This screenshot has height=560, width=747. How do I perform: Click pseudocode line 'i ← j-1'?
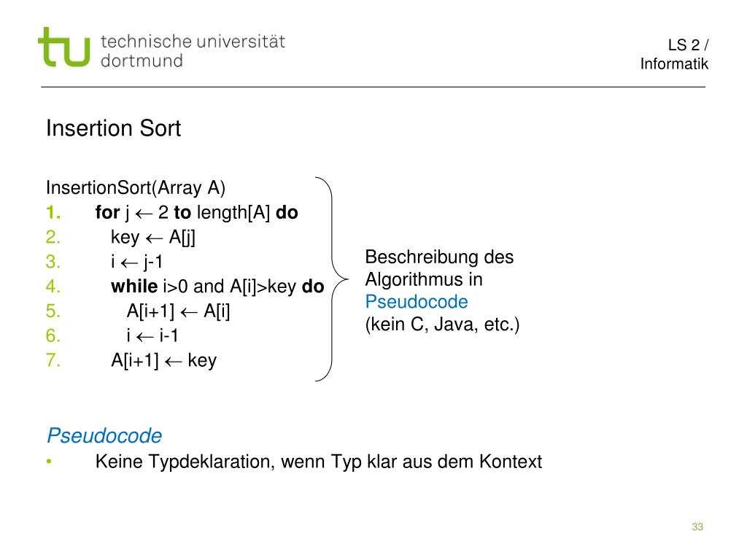click(136, 262)
